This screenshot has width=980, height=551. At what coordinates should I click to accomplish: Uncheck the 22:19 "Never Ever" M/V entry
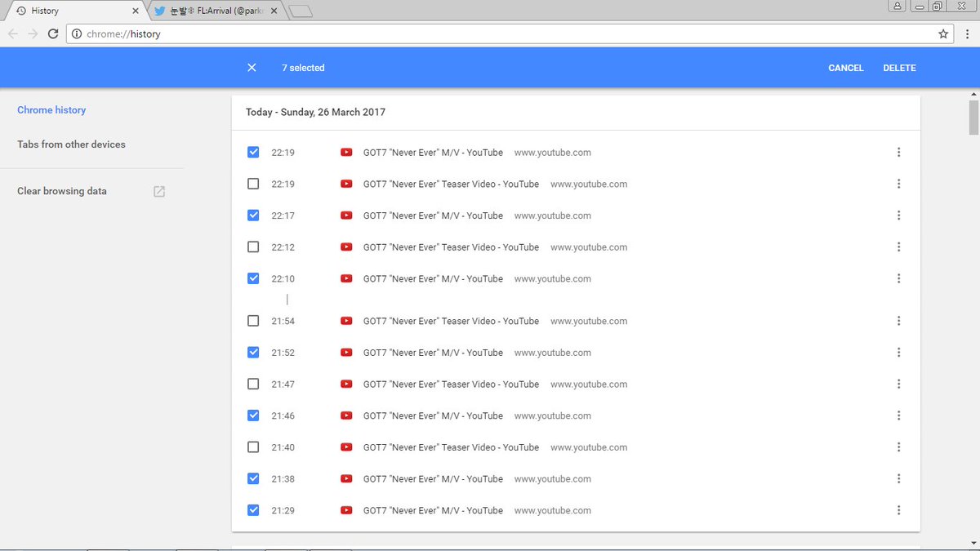tap(253, 152)
